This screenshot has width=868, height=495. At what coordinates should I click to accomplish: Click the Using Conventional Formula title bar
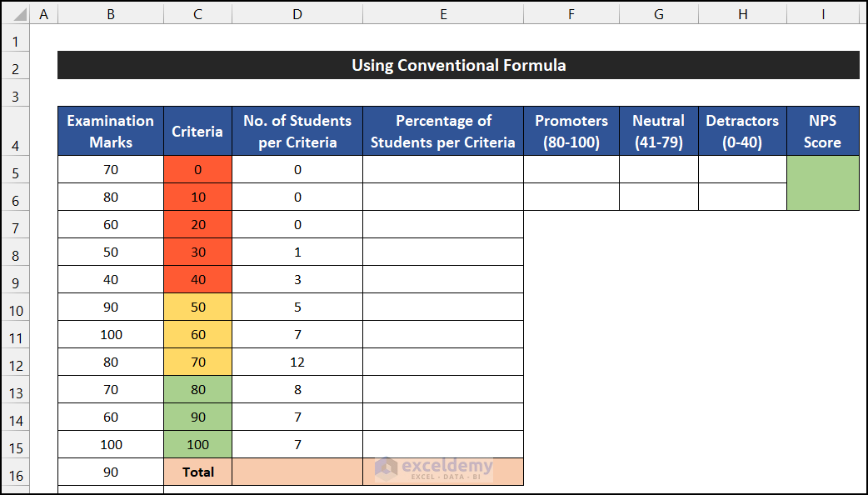point(458,65)
